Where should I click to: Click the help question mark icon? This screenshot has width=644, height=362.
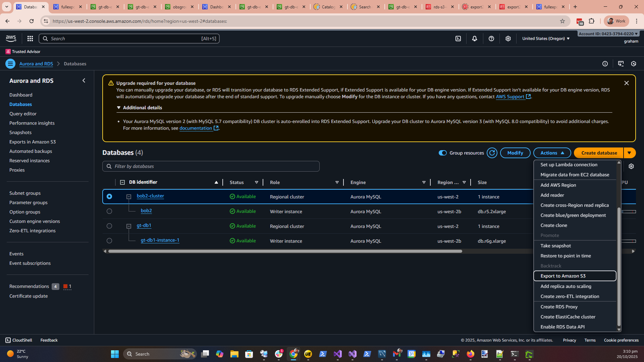491,39
